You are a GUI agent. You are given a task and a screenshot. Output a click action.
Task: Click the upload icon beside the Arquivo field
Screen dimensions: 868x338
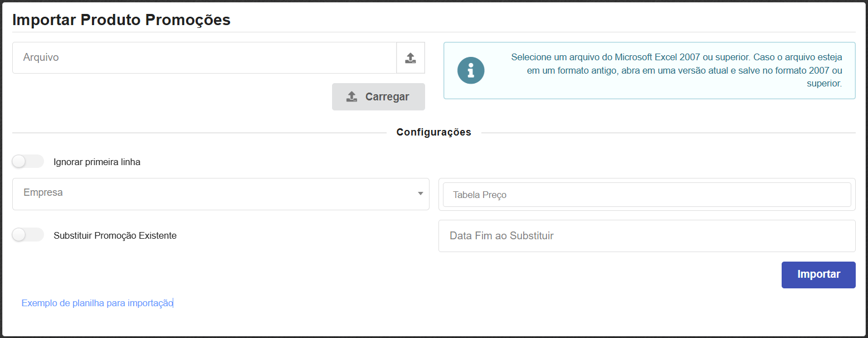click(x=411, y=57)
